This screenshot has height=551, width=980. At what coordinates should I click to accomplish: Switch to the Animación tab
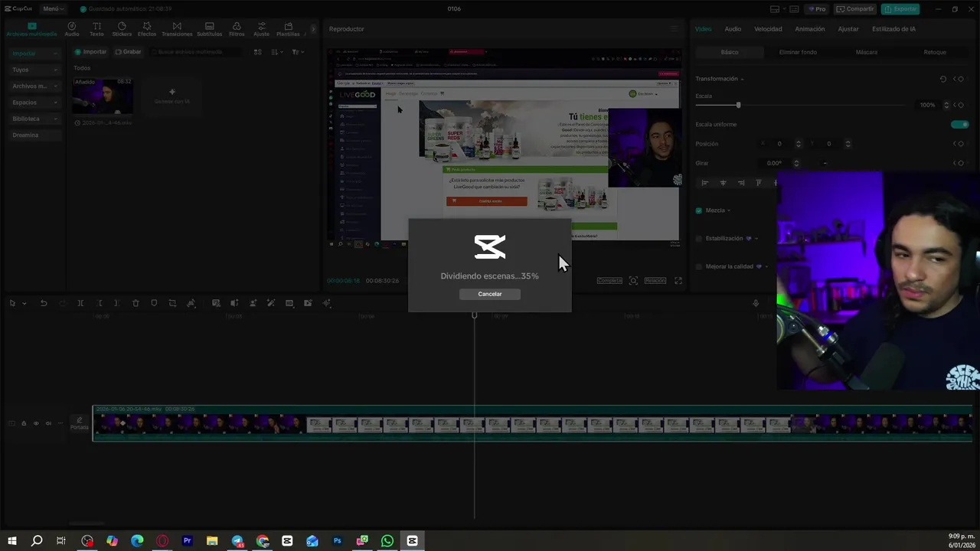810,29
